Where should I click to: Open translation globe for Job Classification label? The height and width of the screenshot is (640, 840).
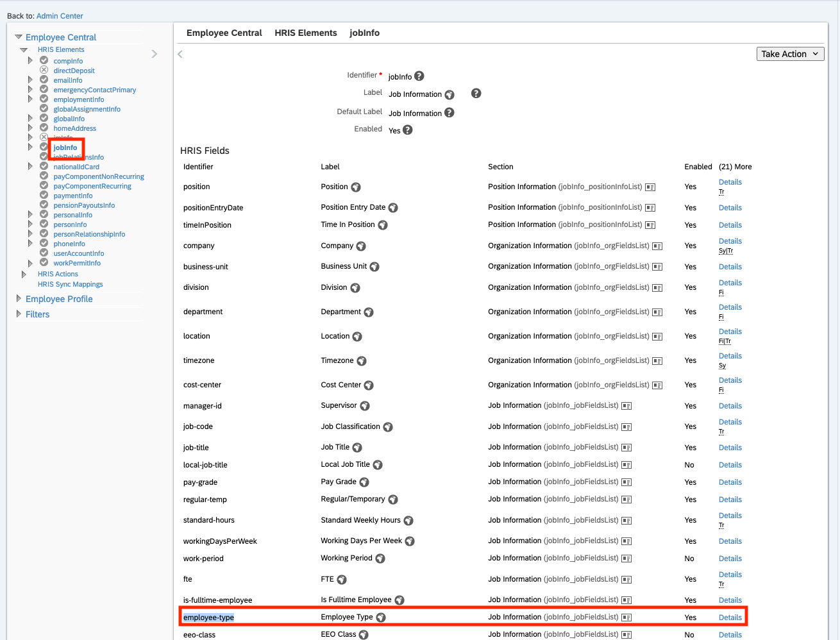(388, 427)
